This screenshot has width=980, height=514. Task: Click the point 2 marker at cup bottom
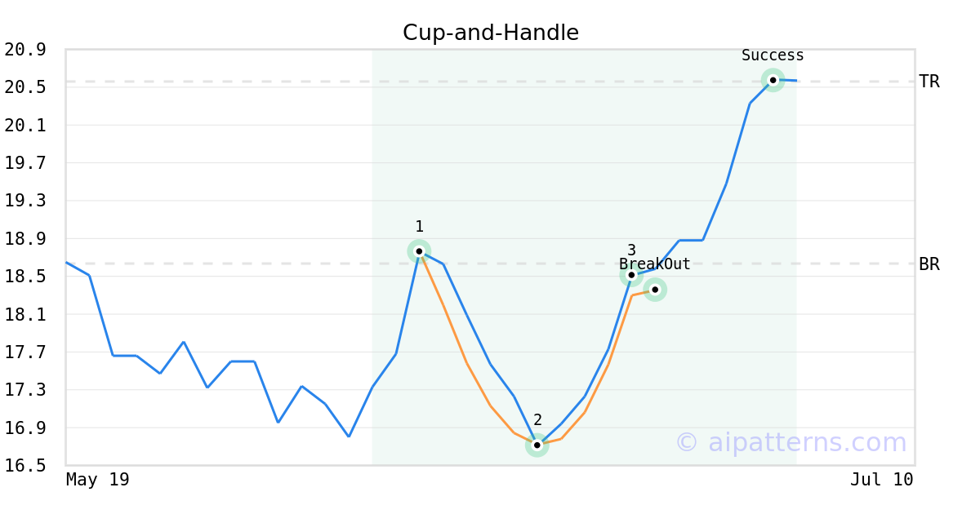(537, 445)
